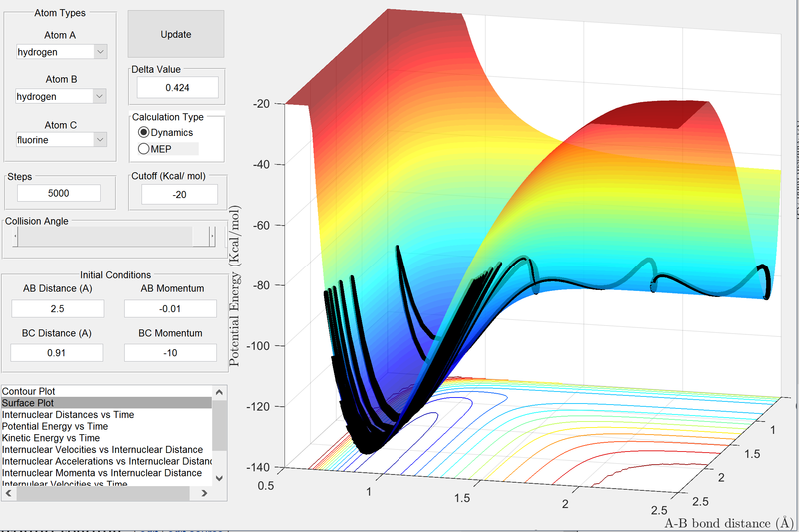
Task: Select Internuclear Velocities vs Internuclear Distance
Action: [106, 450]
